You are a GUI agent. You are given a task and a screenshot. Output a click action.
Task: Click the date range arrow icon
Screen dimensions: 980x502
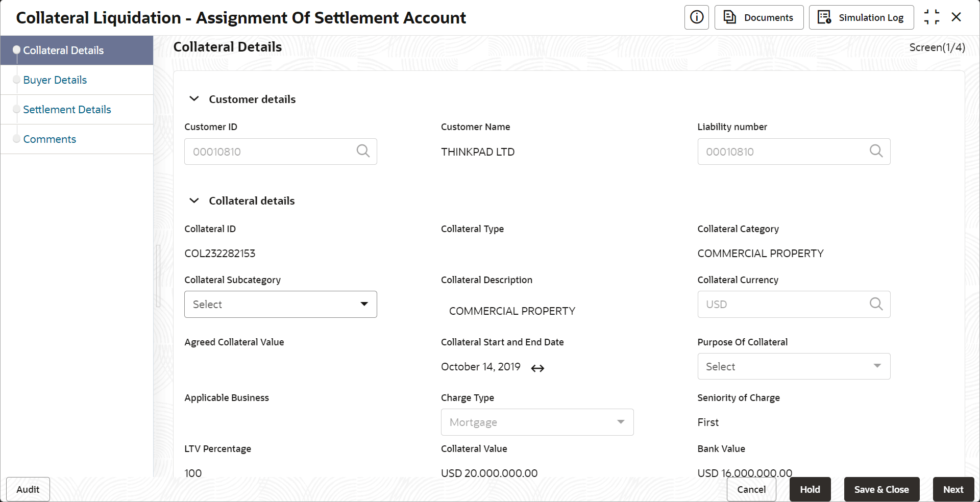pyautogui.click(x=537, y=368)
